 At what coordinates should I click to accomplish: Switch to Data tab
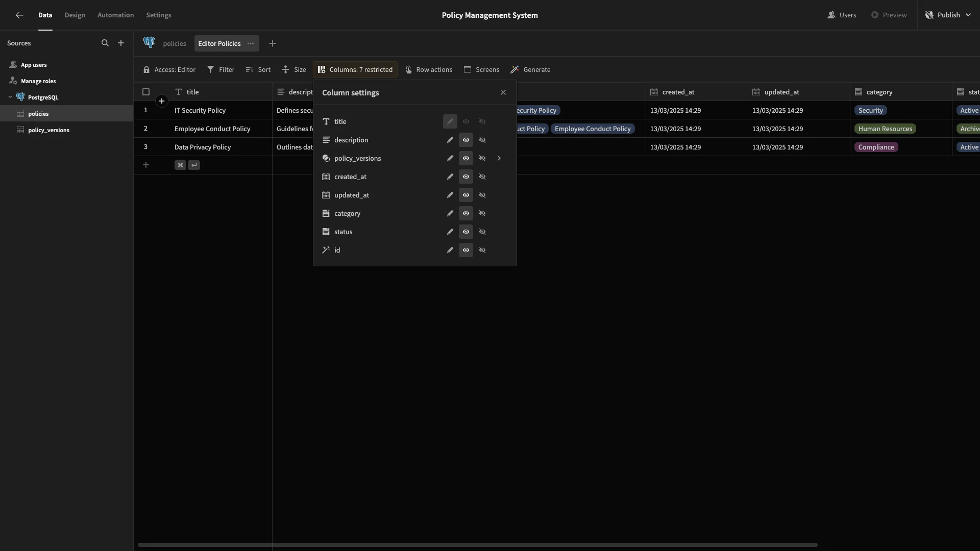45,15
